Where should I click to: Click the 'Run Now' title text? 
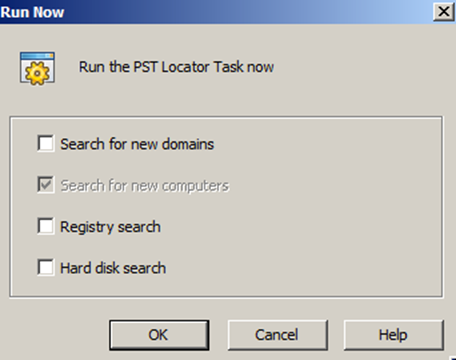tap(32, 12)
